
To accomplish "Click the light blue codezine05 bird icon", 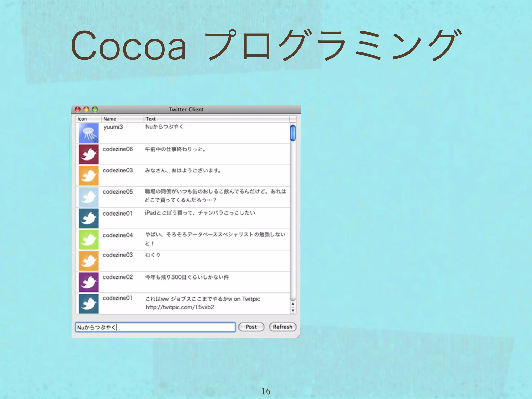I will tap(89, 197).
